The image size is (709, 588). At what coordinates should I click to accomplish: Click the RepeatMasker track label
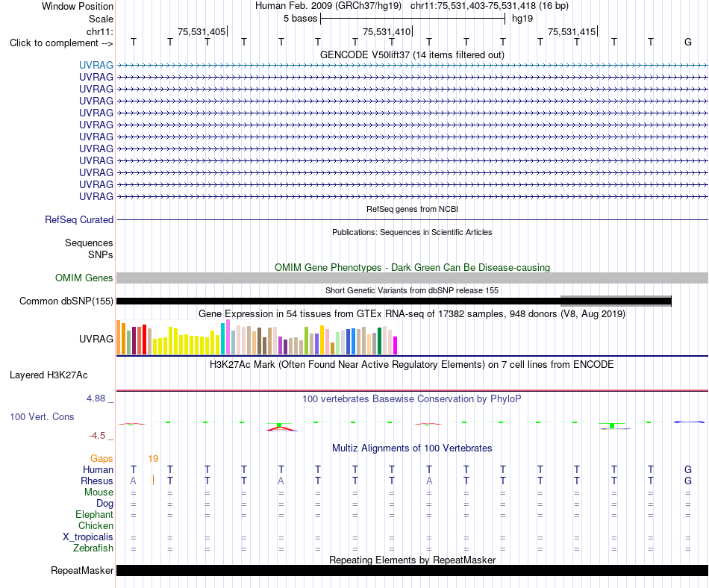click(x=82, y=570)
